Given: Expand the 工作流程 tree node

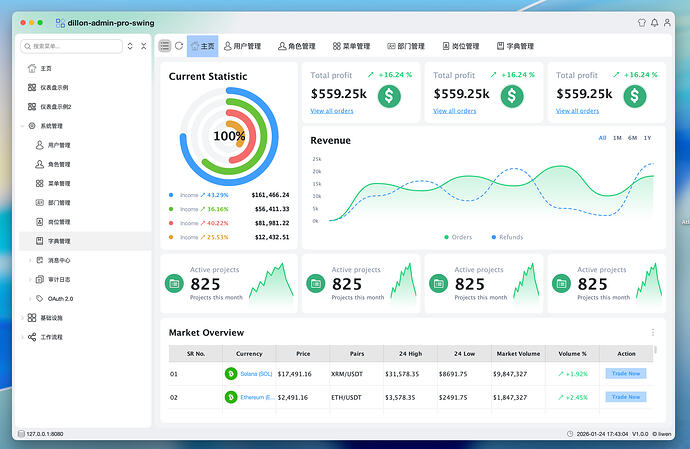Looking at the screenshot, I should pos(22,337).
